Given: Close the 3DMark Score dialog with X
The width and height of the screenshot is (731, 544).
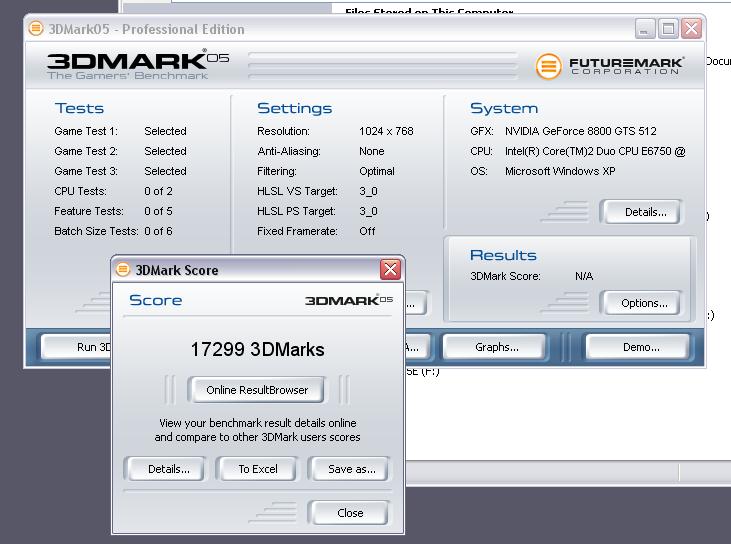Looking at the screenshot, I should (390, 270).
